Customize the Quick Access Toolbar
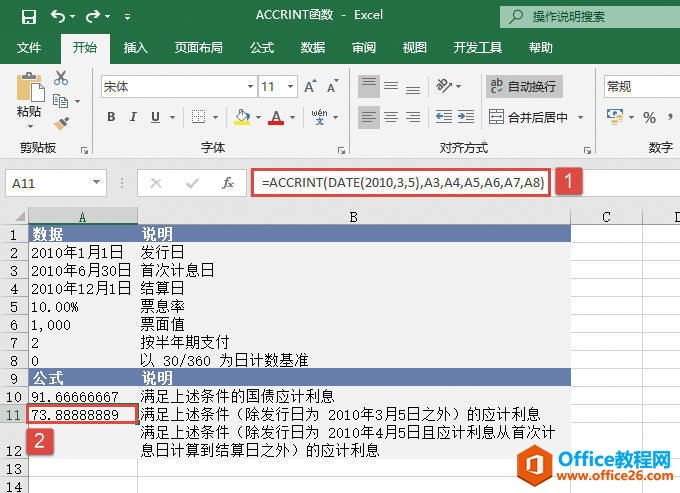This screenshot has width=680, height=493. [x=128, y=17]
